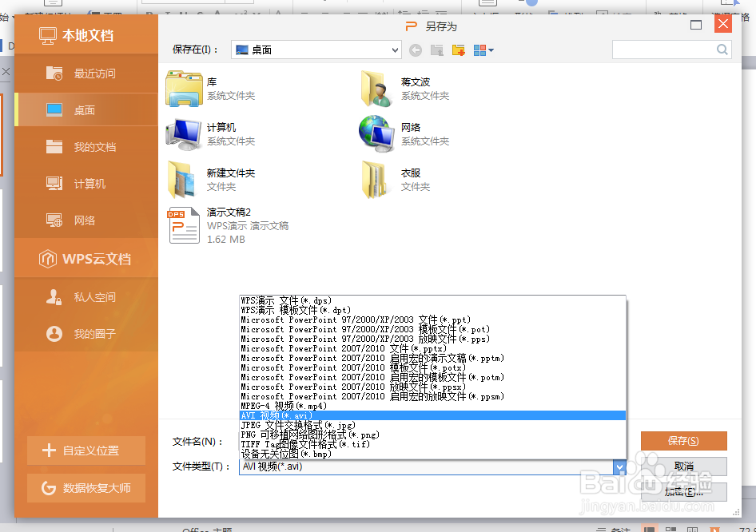Viewport: 756px width, 532px height.
Task: Click the 自定义位置 button
Action: (86, 451)
